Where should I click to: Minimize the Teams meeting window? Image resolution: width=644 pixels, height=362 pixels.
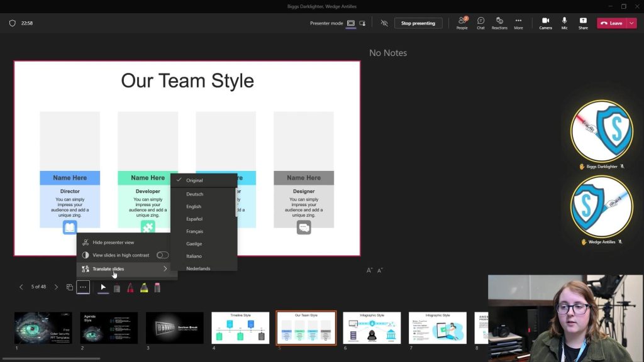tap(610, 6)
